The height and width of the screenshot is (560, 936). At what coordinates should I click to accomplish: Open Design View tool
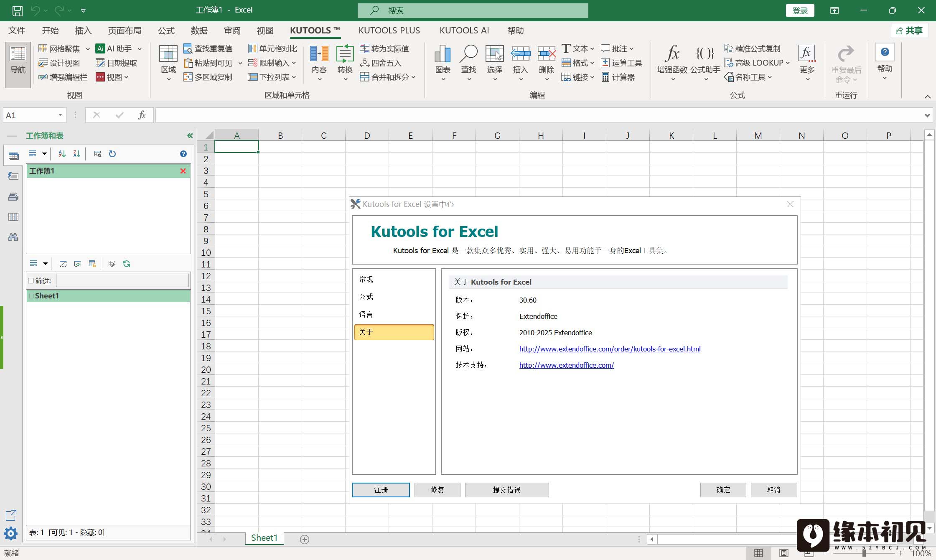(59, 63)
